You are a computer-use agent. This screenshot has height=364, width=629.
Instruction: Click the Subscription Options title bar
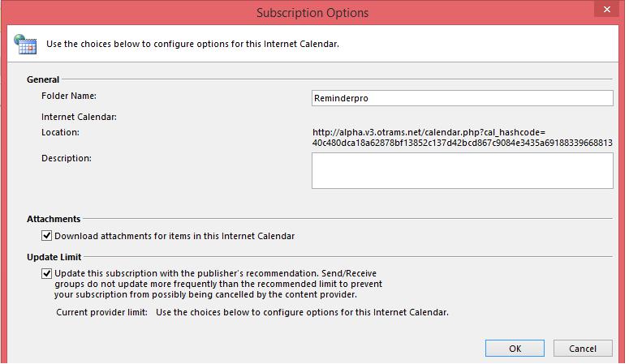[312, 12]
